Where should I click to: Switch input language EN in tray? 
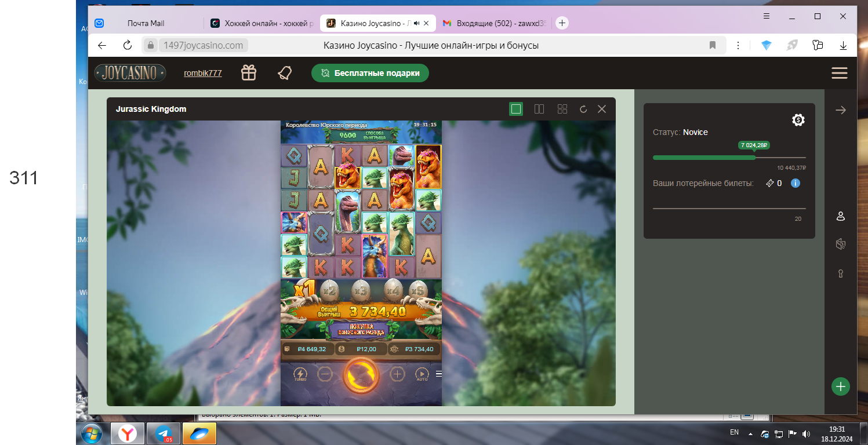point(734,432)
